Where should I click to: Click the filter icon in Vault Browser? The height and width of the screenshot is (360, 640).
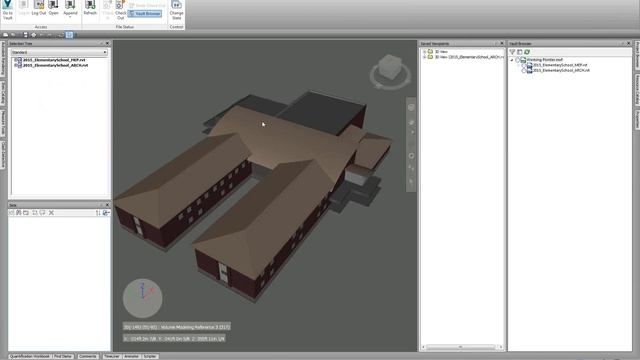[512, 52]
